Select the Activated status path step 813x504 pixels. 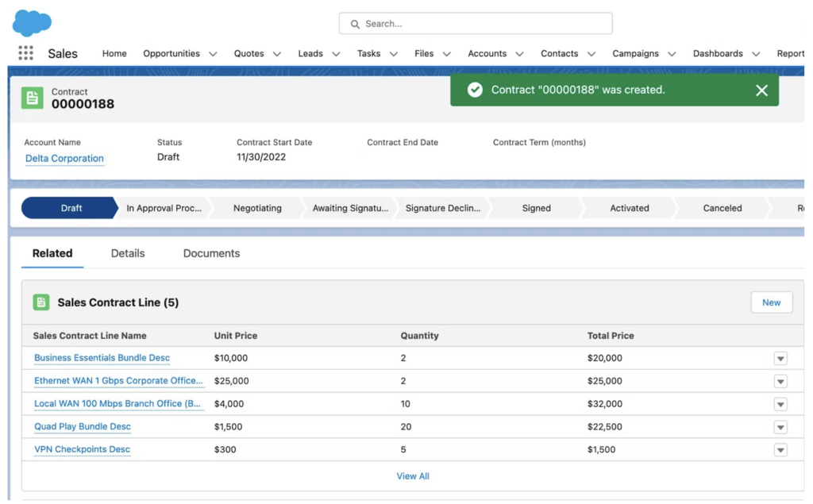click(630, 208)
